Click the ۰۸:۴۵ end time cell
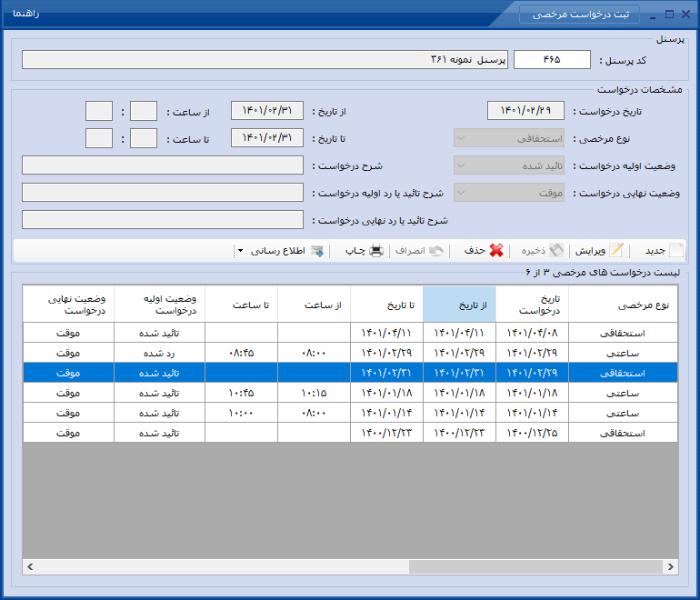The image size is (700, 600). pyautogui.click(x=242, y=353)
